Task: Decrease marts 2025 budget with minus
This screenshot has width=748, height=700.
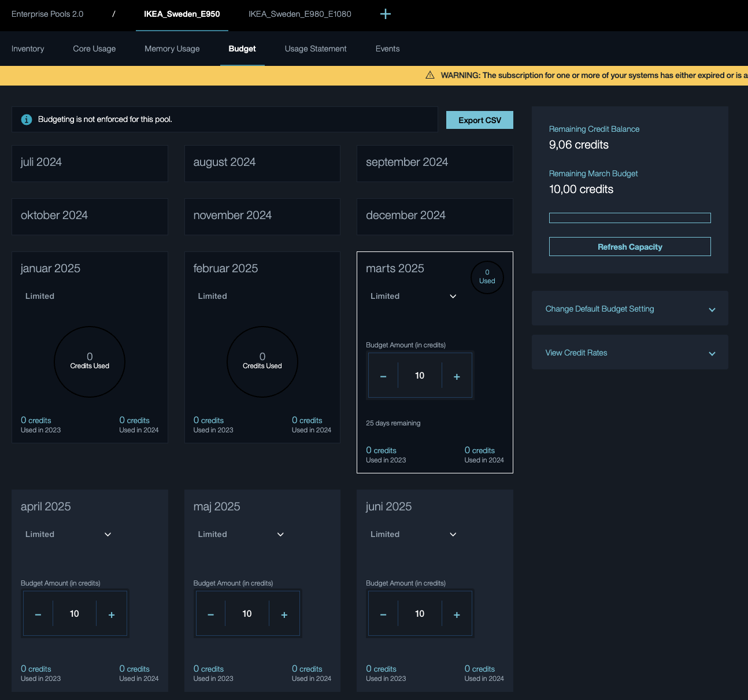Action: [383, 376]
